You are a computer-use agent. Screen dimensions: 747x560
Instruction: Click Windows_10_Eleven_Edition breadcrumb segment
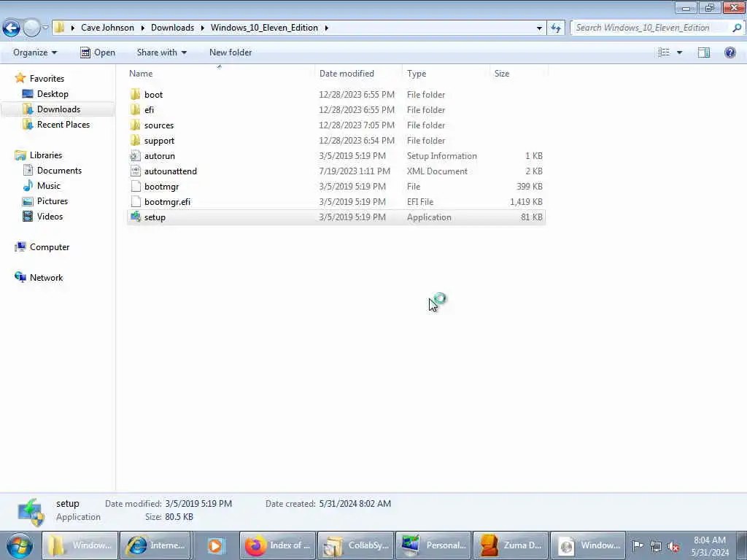click(x=264, y=28)
